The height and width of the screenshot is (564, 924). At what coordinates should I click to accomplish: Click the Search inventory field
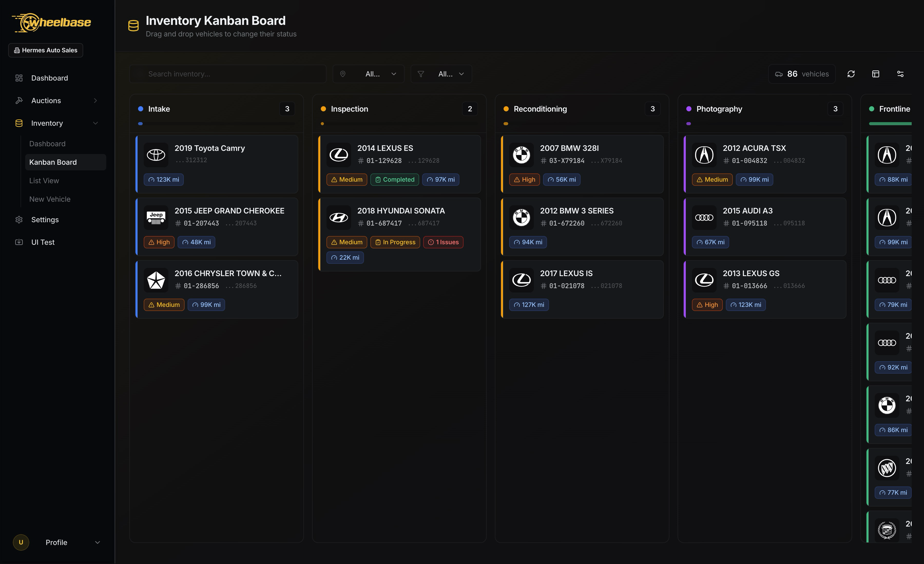tap(228, 74)
